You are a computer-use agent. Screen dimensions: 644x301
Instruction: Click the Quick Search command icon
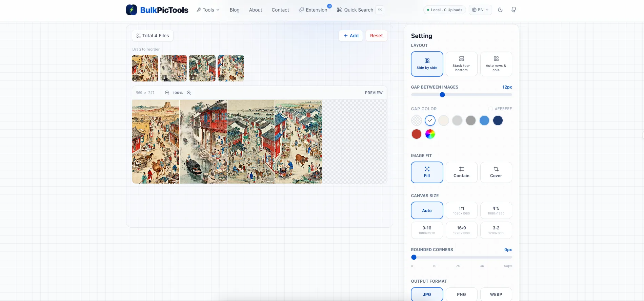[x=339, y=10]
